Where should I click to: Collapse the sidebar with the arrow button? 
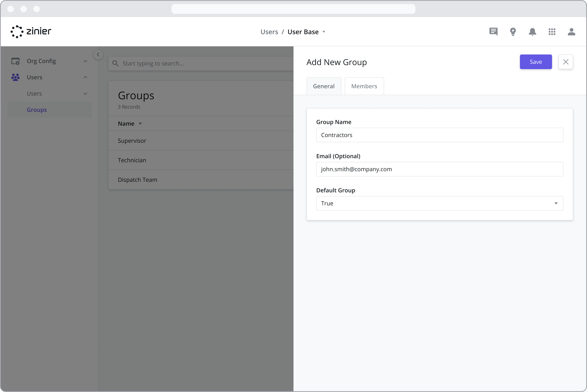pyautogui.click(x=98, y=54)
